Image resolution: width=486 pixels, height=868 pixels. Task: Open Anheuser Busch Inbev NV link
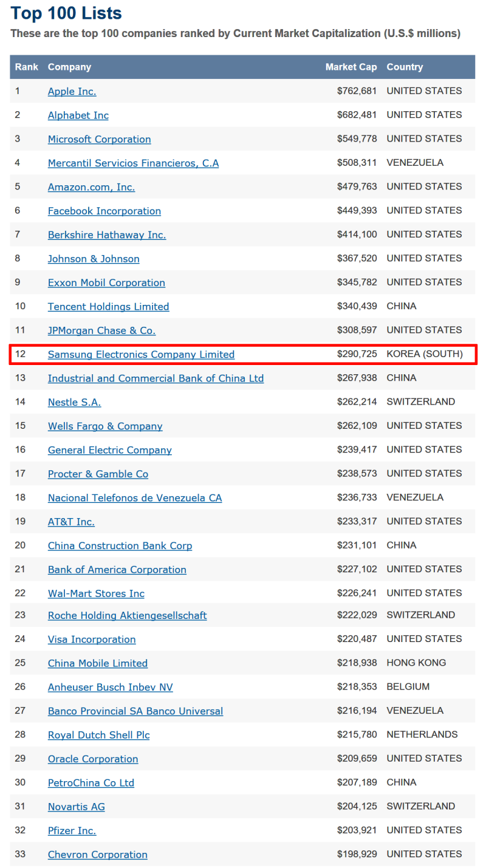110,688
